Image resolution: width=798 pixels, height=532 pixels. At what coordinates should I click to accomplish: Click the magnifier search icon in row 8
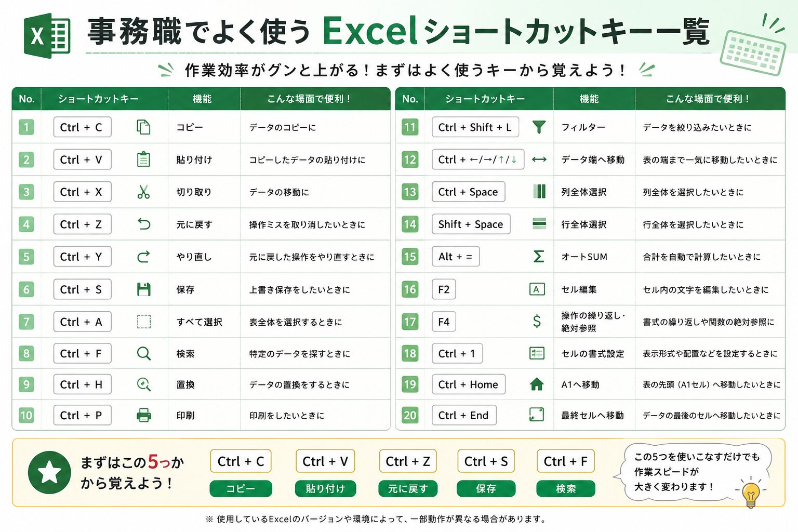144,354
